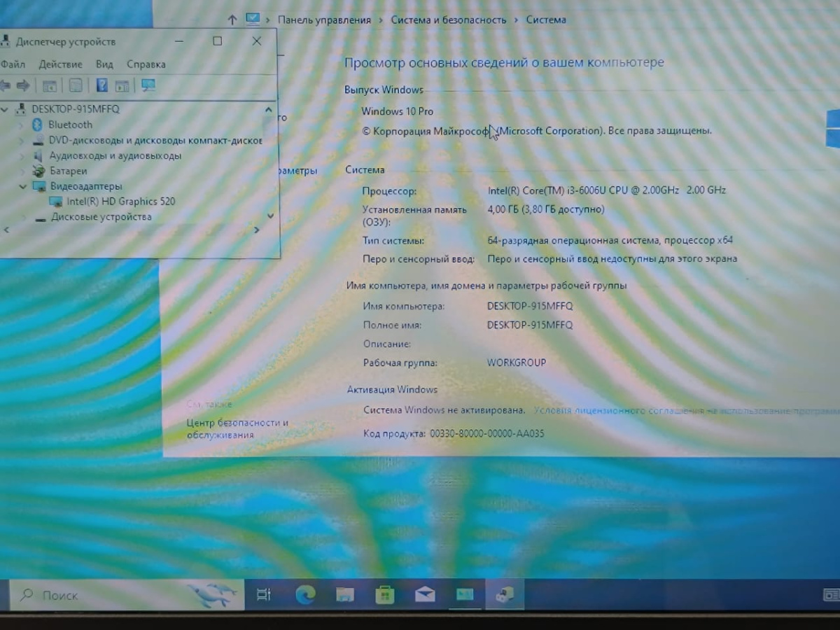Screen dimensions: 840x630
Task: Click the Forward arrow in Device Manager toolbar
Action: click(23, 85)
